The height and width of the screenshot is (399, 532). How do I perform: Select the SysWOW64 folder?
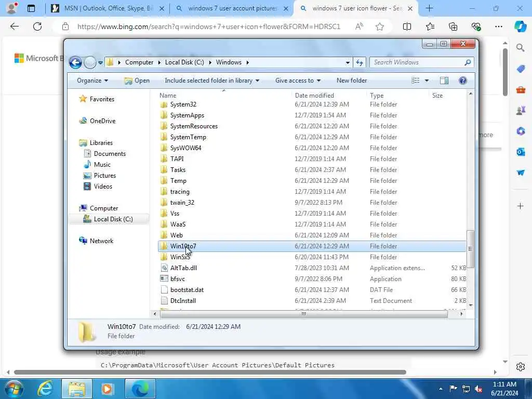point(185,148)
